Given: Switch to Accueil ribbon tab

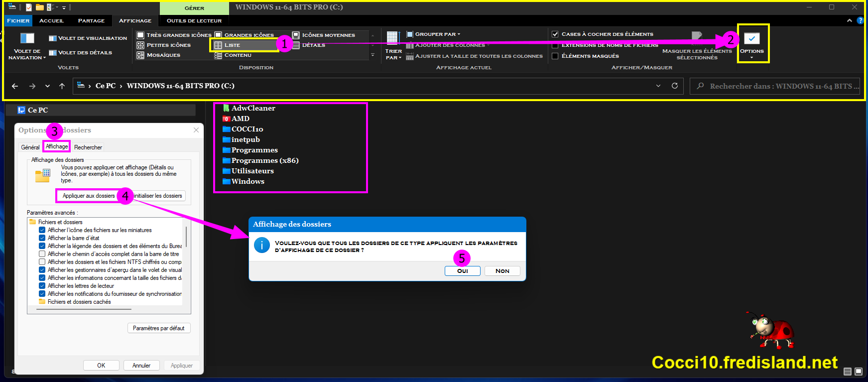Looking at the screenshot, I should pos(52,20).
